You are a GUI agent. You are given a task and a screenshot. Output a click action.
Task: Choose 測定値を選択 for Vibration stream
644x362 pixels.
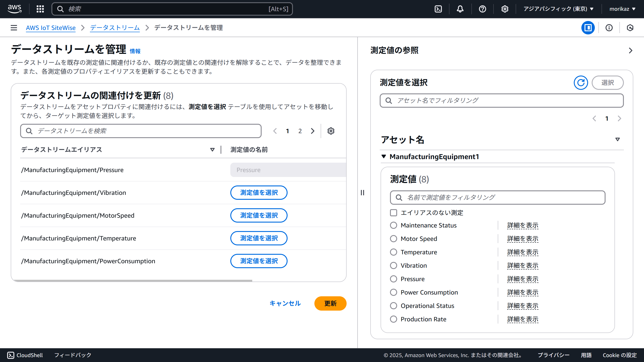coord(259,193)
